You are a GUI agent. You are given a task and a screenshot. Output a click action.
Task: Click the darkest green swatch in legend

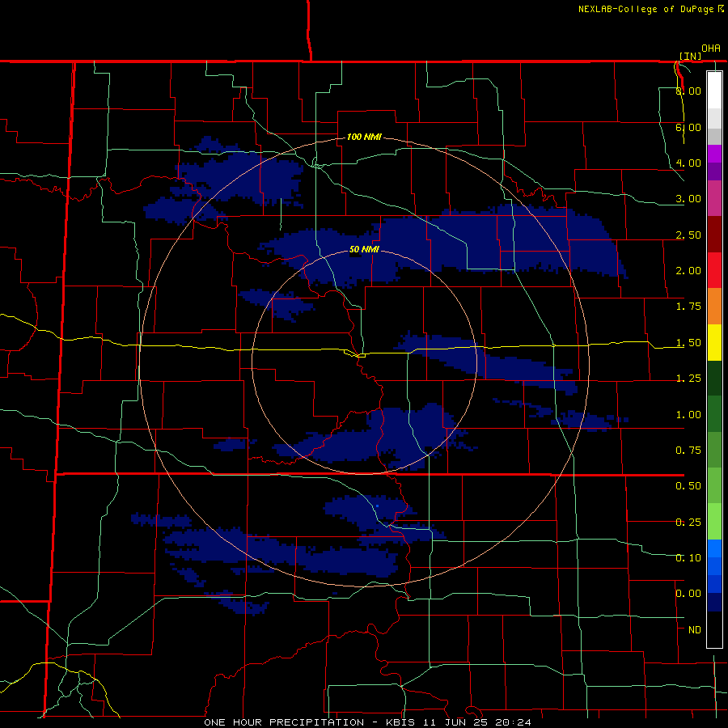click(714, 378)
